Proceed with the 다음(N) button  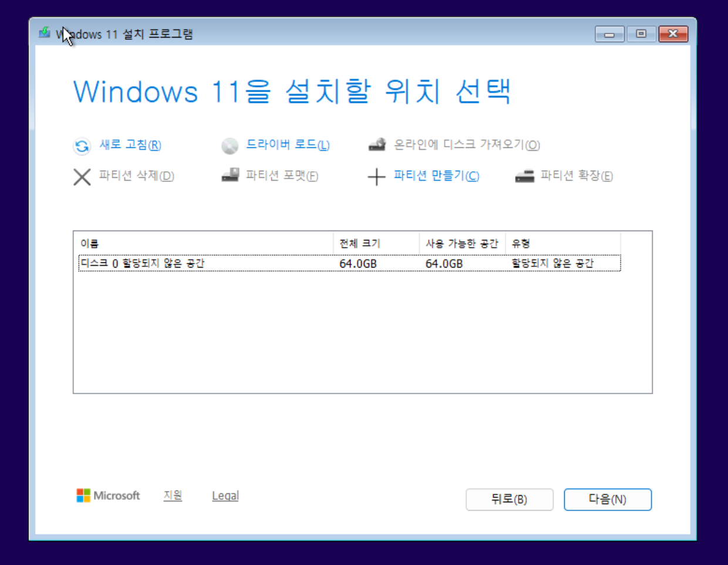[x=608, y=500]
